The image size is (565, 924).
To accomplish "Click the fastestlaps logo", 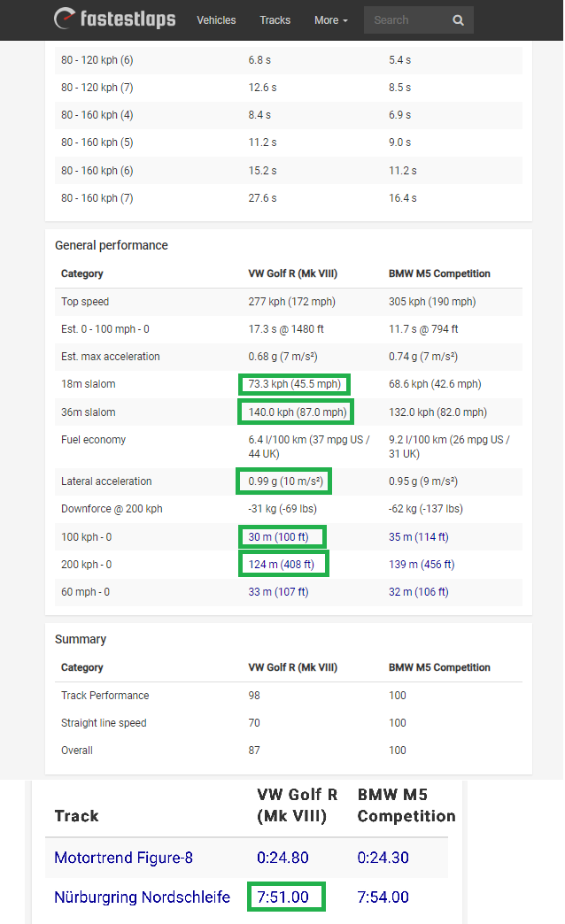I will click(x=114, y=19).
